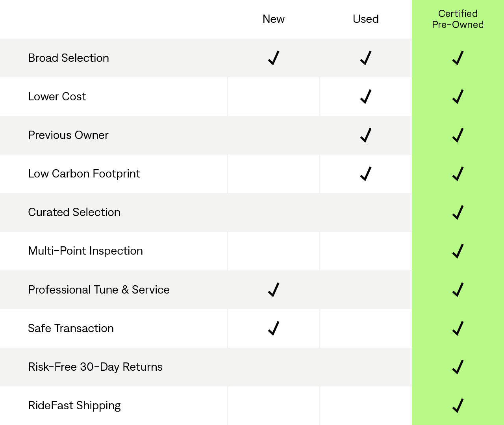Click the Broad Selection checkmark under New
504x425 pixels.
pyautogui.click(x=274, y=58)
